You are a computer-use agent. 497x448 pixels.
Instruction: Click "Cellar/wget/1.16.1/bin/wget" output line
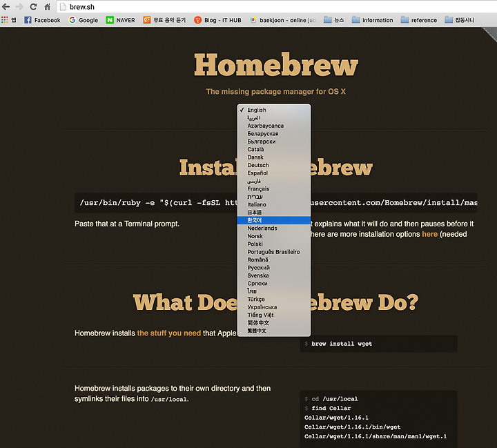[x=353, y=427]
